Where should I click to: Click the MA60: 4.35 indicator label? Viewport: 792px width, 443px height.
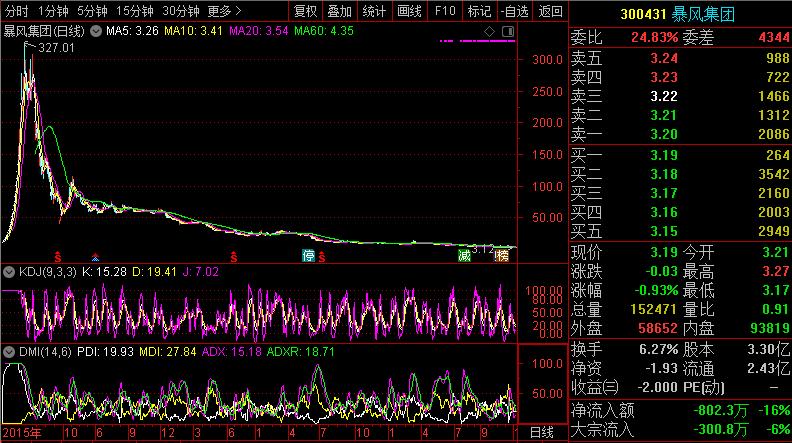pyautogui.click(x=324, y=31)
